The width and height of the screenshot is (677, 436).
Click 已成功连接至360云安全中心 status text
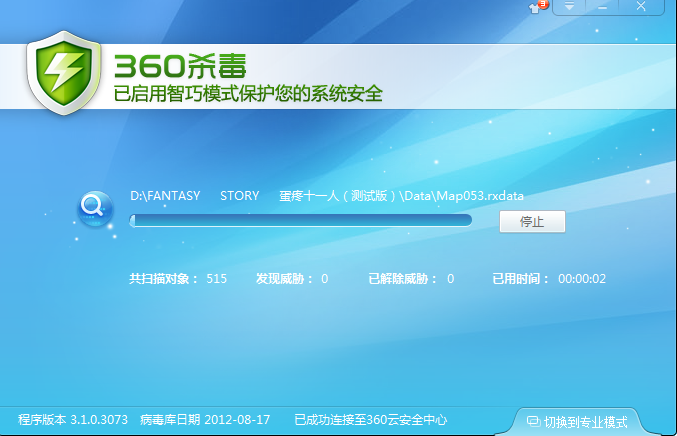tap(370, 420)
